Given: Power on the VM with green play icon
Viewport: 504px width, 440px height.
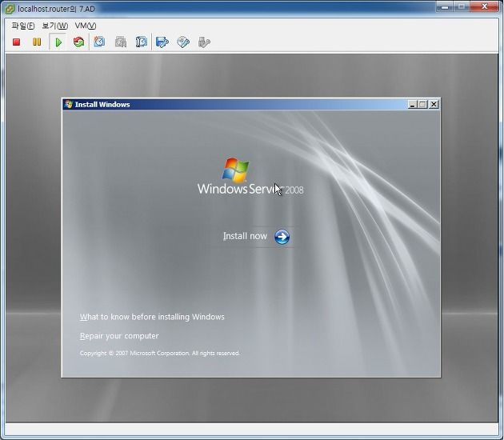Looking at the screenshot, I should coord(58,42).
